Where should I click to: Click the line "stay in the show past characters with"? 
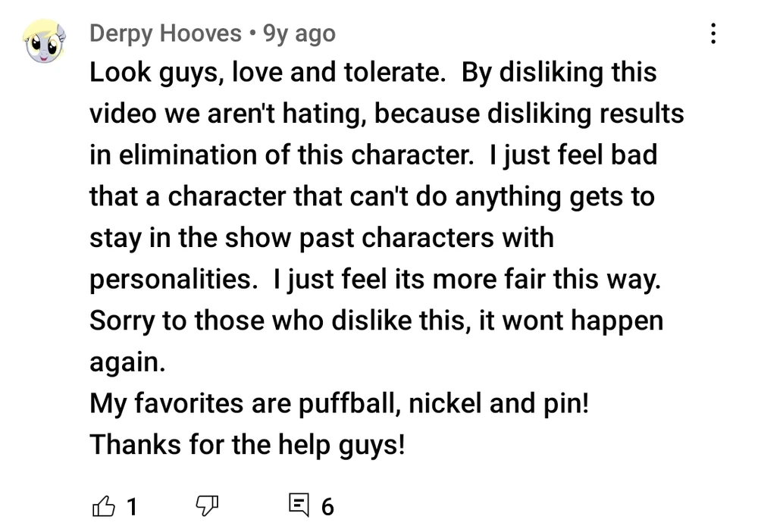point(321,238)
